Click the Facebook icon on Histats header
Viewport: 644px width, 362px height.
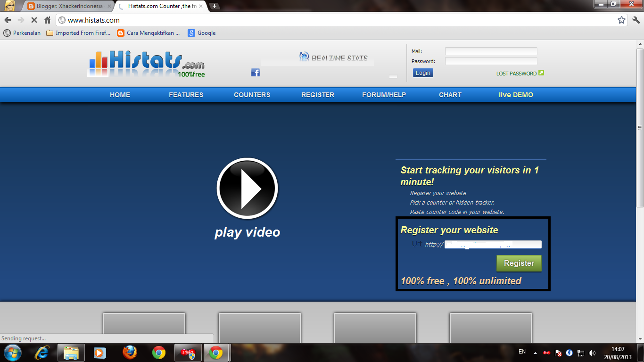point(256,73)
